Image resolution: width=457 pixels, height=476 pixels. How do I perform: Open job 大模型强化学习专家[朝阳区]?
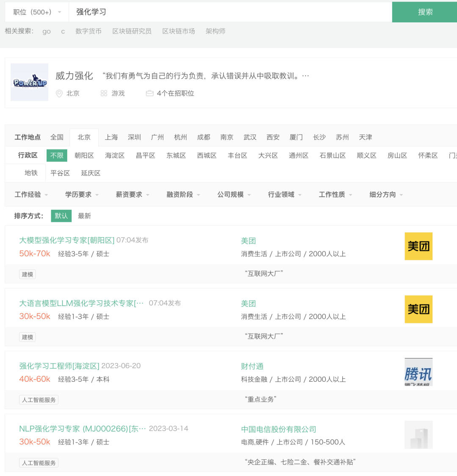(67, 241)
